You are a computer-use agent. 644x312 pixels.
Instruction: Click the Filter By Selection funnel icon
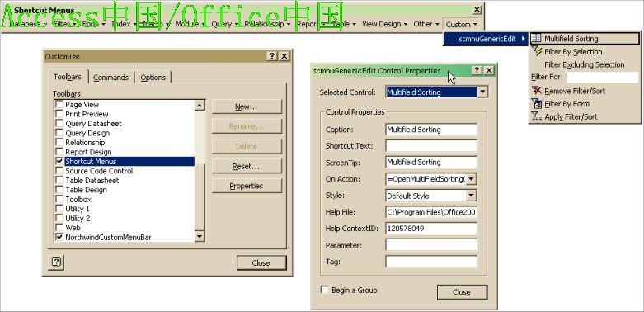pyautogui.click(x=537, y=51)
